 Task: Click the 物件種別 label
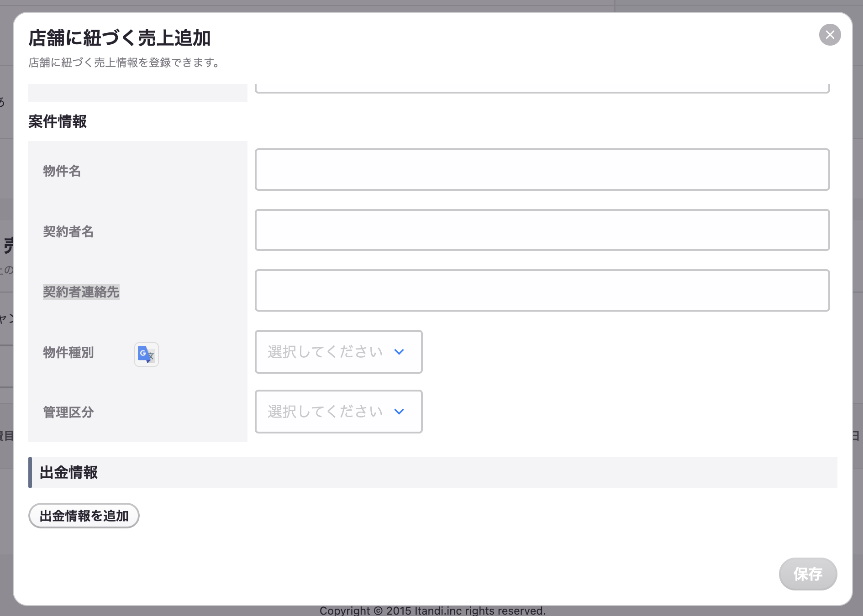(x=68, y=352)
